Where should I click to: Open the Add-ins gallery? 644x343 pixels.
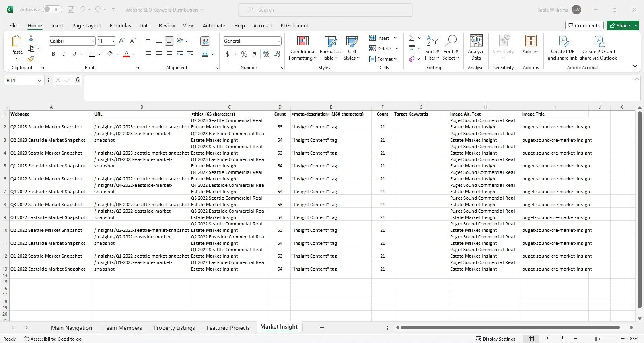coord(531,44)
